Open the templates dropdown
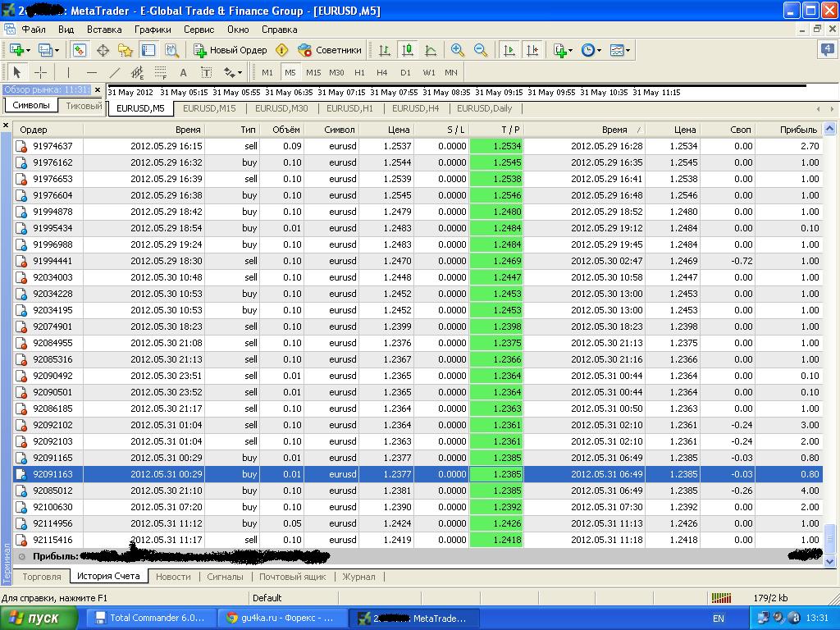The image size is (840, 630). [620, 50]
